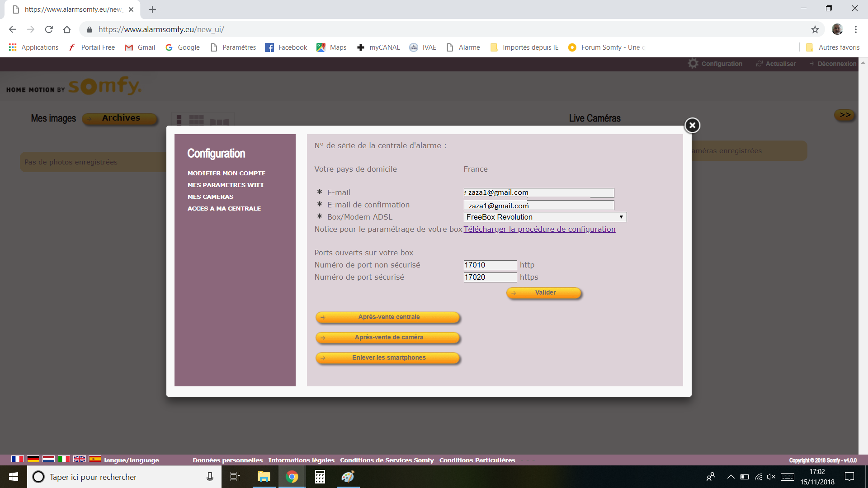Click the Chrome reload page icon
Image resolution: width=868 pixels, height=488 pixels.
tap(49, 29)
